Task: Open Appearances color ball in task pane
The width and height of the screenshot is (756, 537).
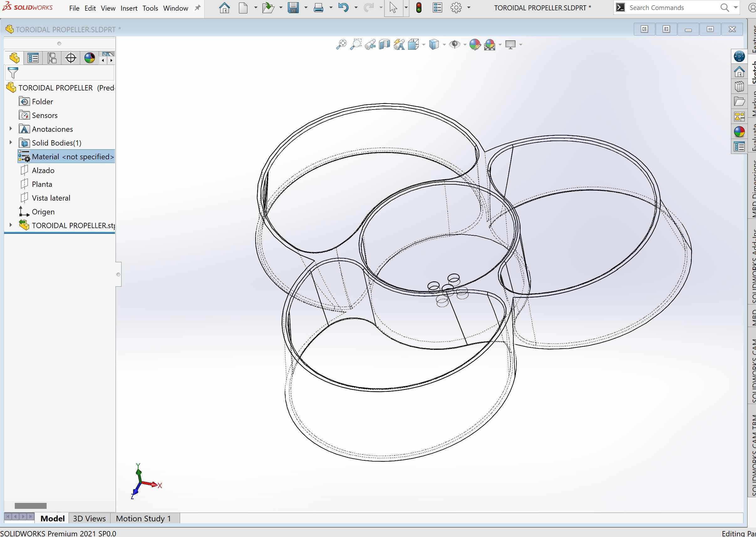Action: coord(739,132)
